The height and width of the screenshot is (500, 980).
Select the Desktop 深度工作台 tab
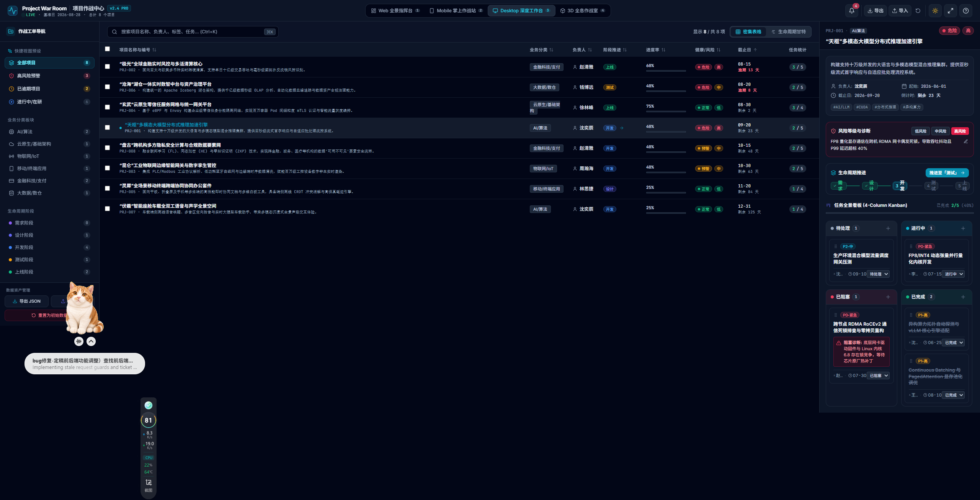click(521, 11)
